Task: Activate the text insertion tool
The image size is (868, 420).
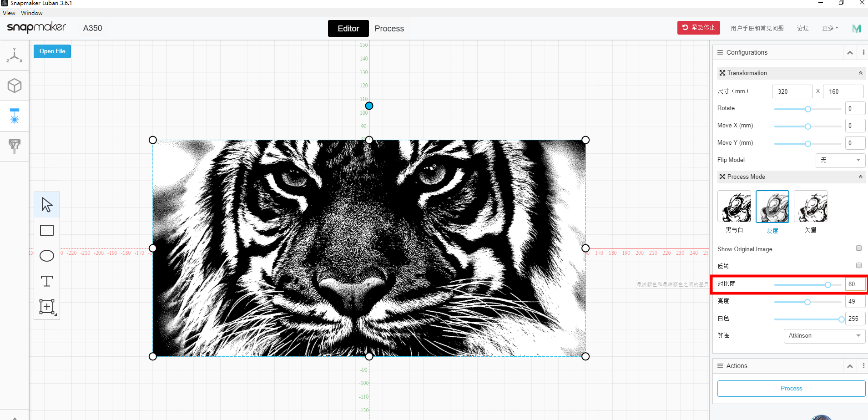Action: click(x=47, y=281)
